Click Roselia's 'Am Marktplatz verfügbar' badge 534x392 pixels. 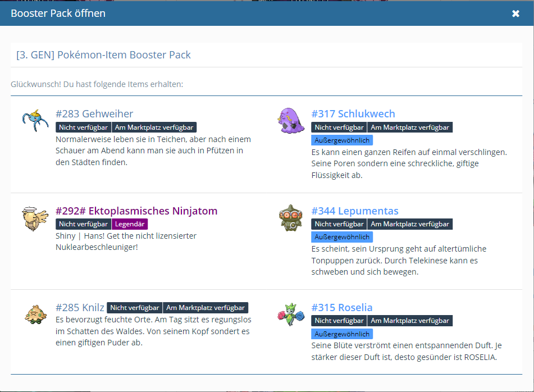click(x=410, y=321)
